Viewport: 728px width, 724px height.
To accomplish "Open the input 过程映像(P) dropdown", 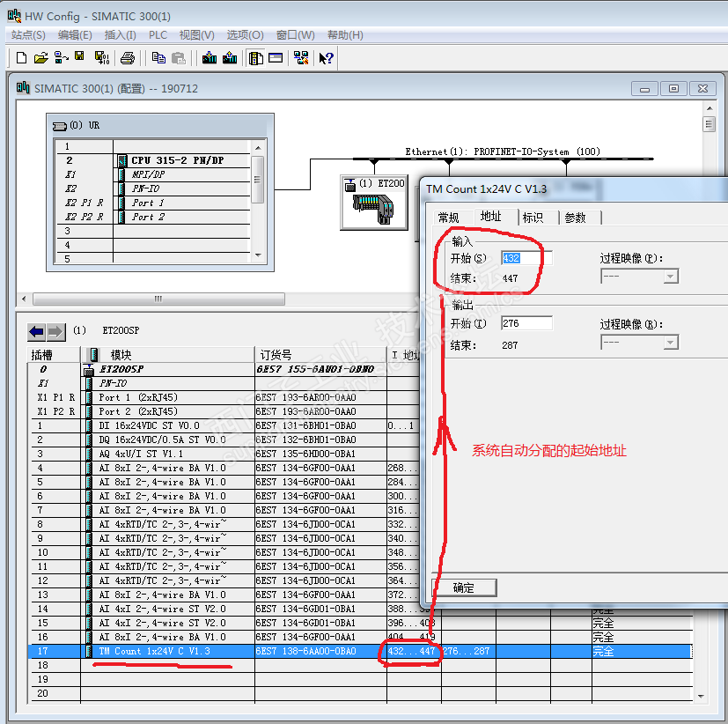I will click(670, 277).
